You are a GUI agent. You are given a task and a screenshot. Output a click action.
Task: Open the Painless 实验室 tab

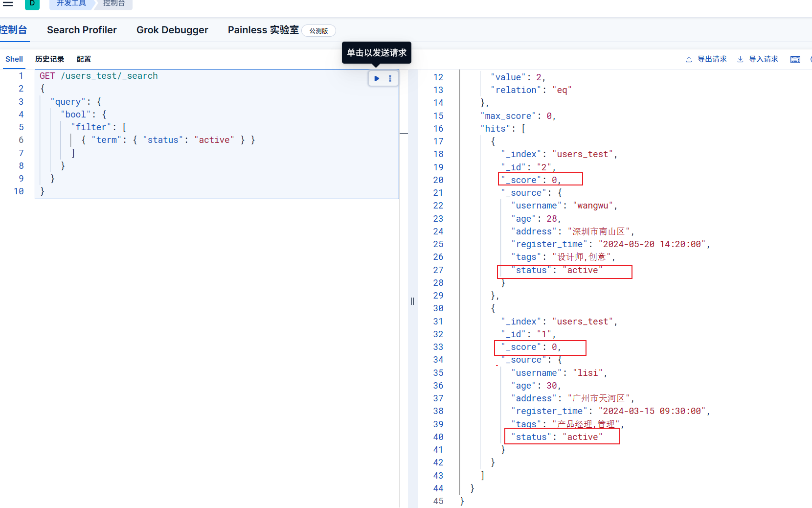pyautogui.click(x=263, y=30)
